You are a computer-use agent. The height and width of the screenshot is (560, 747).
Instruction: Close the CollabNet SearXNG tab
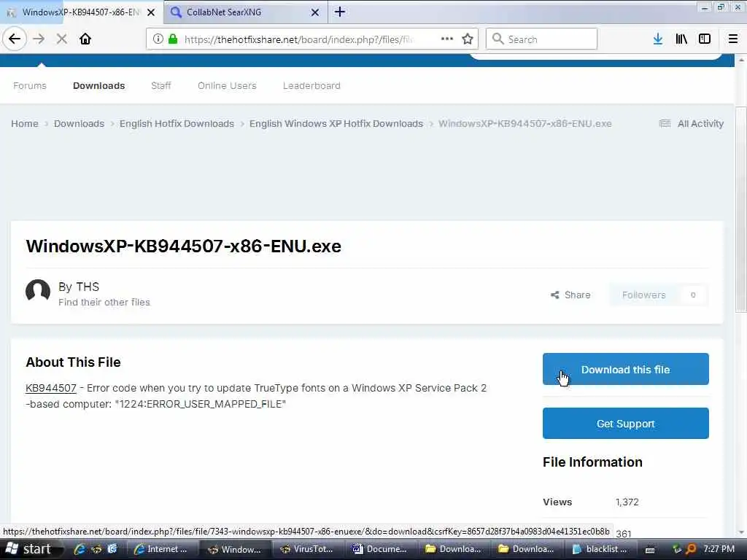point(315,12)
